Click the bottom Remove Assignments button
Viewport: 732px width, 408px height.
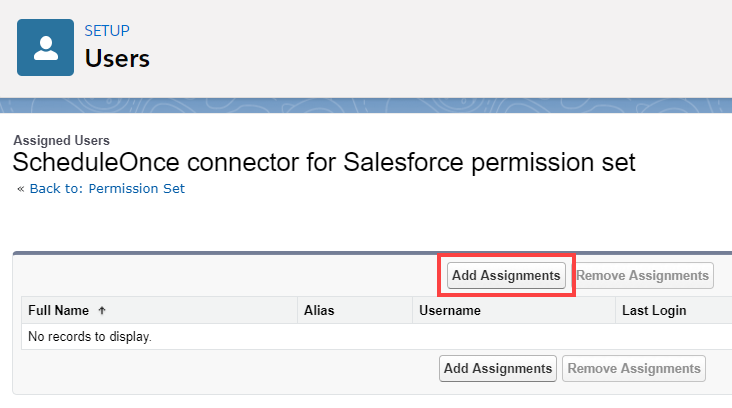633,369
